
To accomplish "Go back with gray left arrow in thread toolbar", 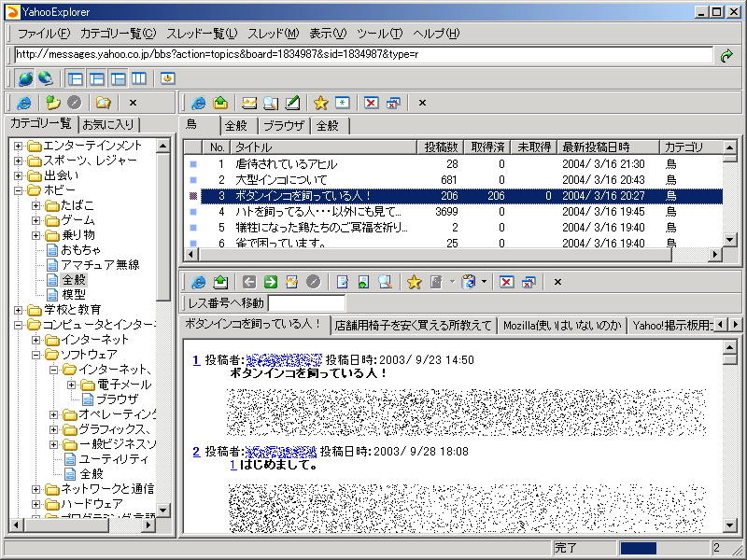I will click(249, 282).
